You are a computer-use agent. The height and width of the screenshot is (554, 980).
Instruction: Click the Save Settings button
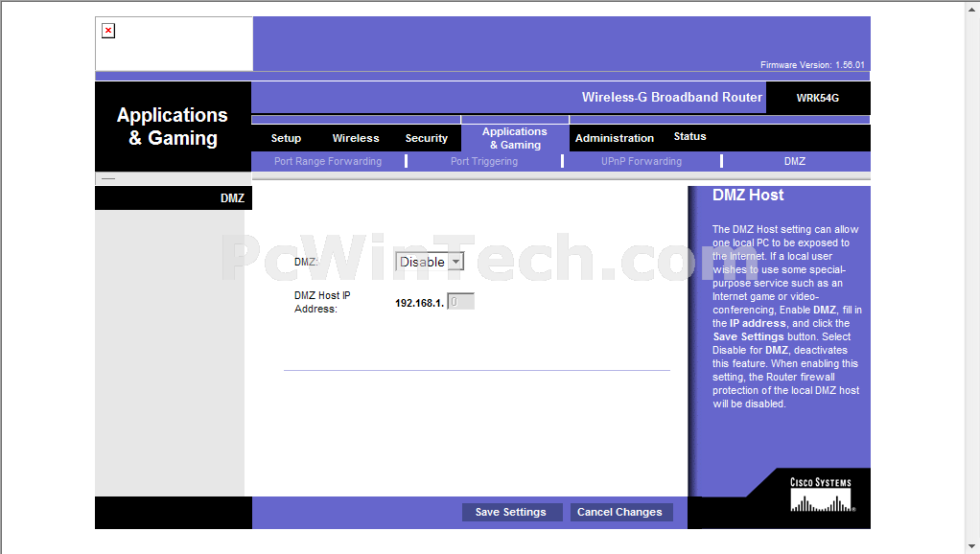point(511,512)
